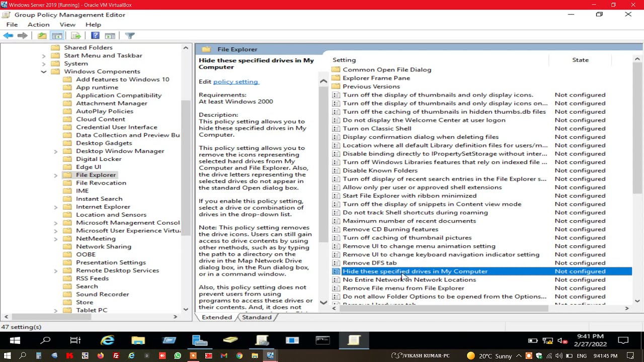Switch to the Standard tab
Screen dimensions: 644x362
pyautogui.click(x=257, y=317)
